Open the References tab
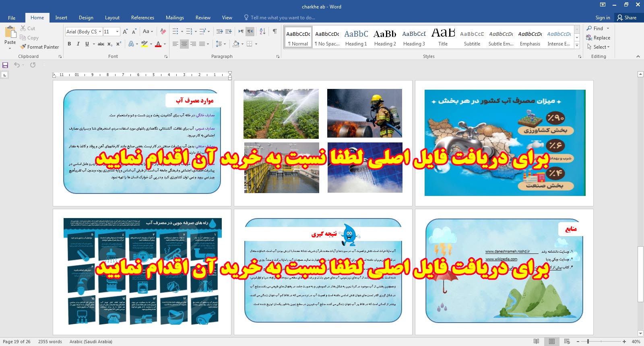This screenshot has height=346, width=644. click(142, 18)
